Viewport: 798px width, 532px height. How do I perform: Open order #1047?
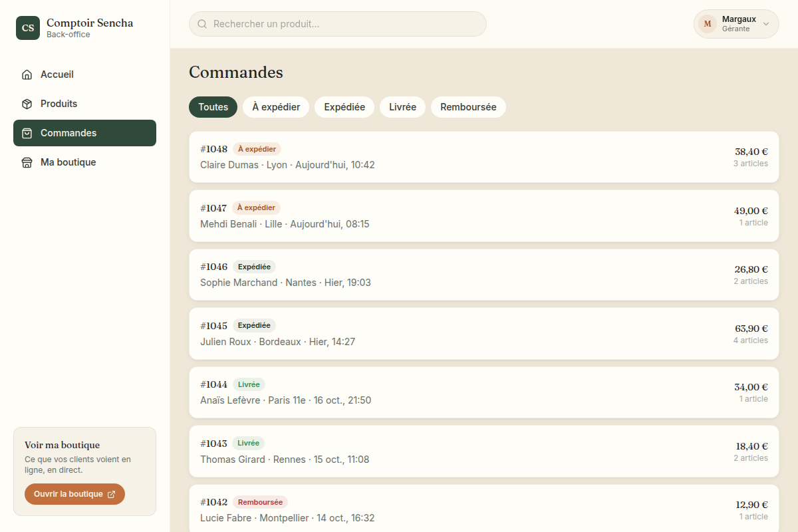point(483,215)
